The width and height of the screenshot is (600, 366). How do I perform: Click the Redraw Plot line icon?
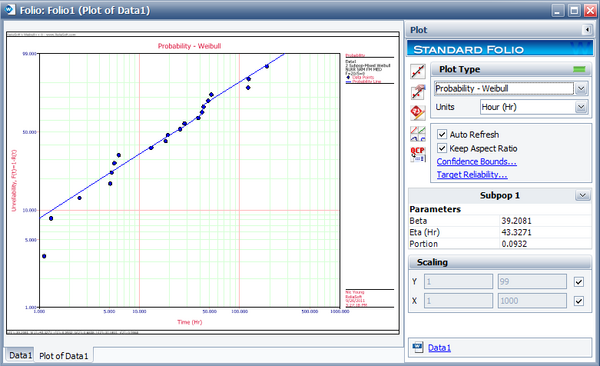pyautogui.click(x=418, y=71)
